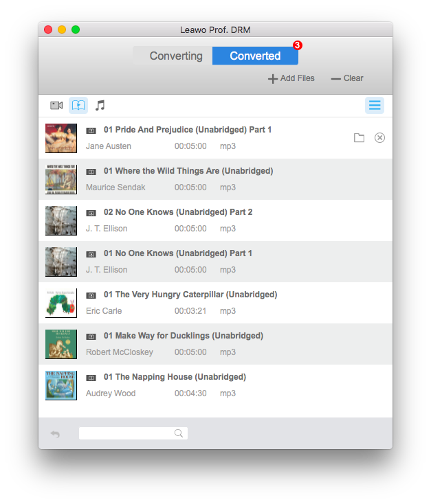Click audiobook type icon beside No One Knows Part 1

pyautogui.click(x=91, y=254)
